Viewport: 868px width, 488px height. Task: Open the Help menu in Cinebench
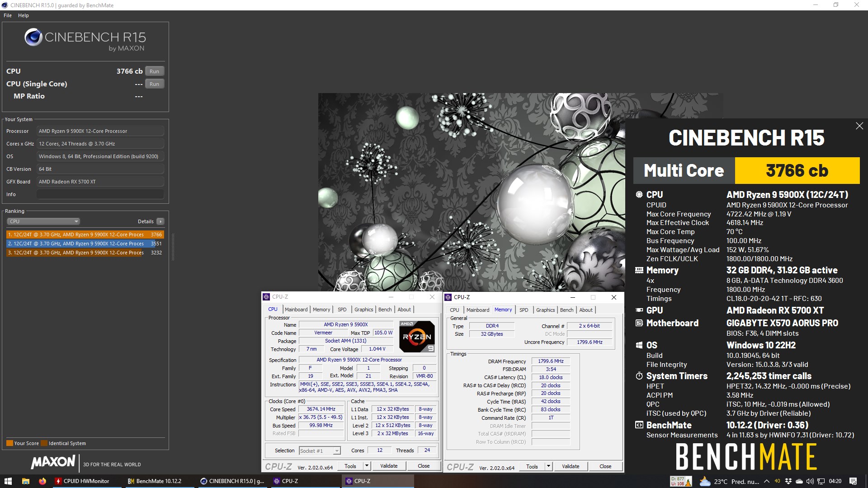click(x=24, y=15)
